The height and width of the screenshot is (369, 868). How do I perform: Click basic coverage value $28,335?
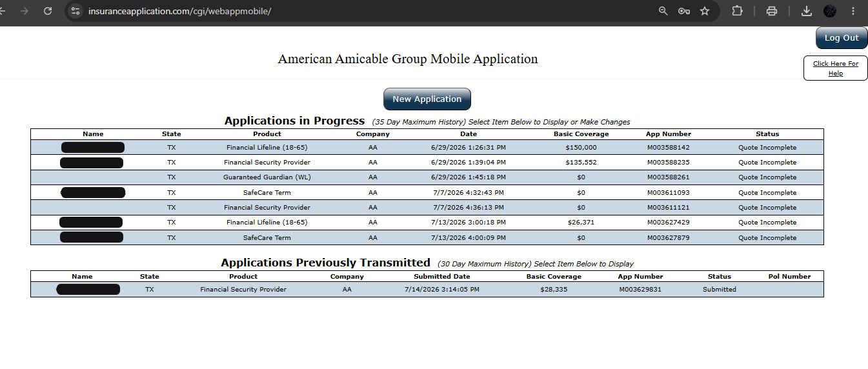(x=554, y=289)
